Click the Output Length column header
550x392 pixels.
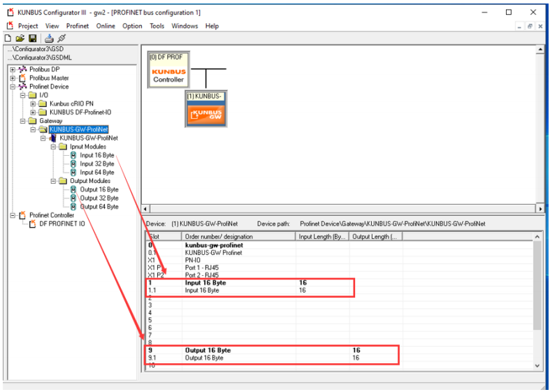(x=376, y=237)
